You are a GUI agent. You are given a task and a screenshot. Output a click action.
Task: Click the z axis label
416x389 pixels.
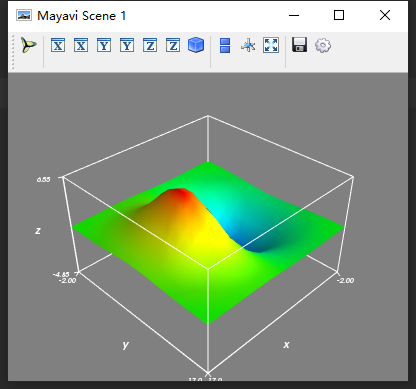tap(38, 231)
